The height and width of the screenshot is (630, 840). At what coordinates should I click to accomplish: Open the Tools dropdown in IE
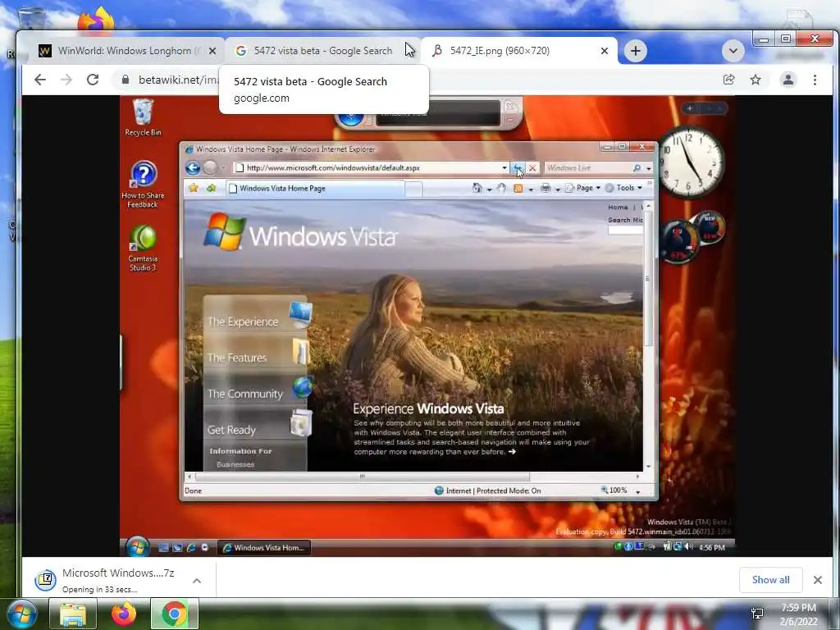click(x=624, y=188)
